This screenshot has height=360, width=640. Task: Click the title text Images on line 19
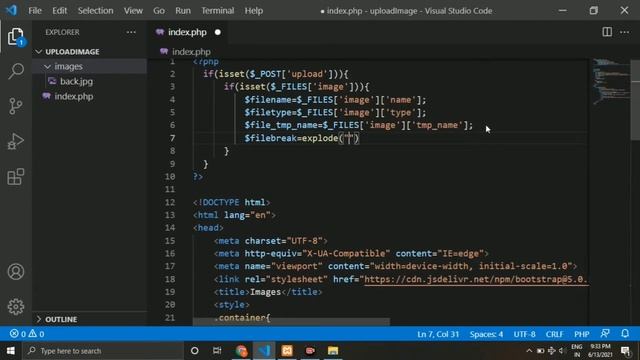[x=265, y=292]
